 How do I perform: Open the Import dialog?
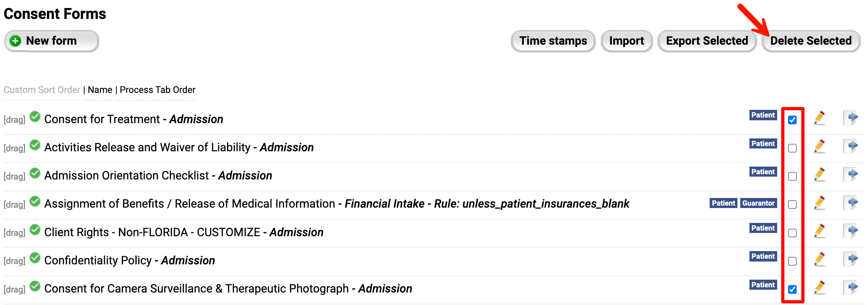pyautogui.click(x=626, y=41)
